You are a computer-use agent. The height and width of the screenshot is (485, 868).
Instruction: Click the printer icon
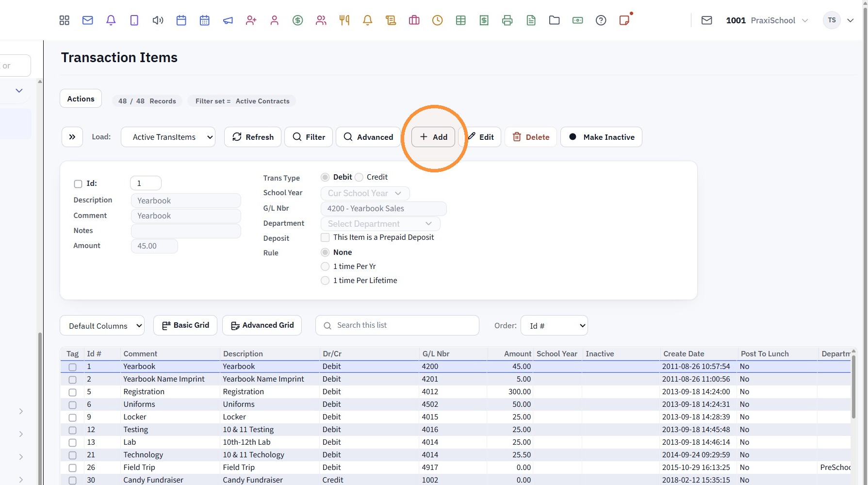pos(508,20)
